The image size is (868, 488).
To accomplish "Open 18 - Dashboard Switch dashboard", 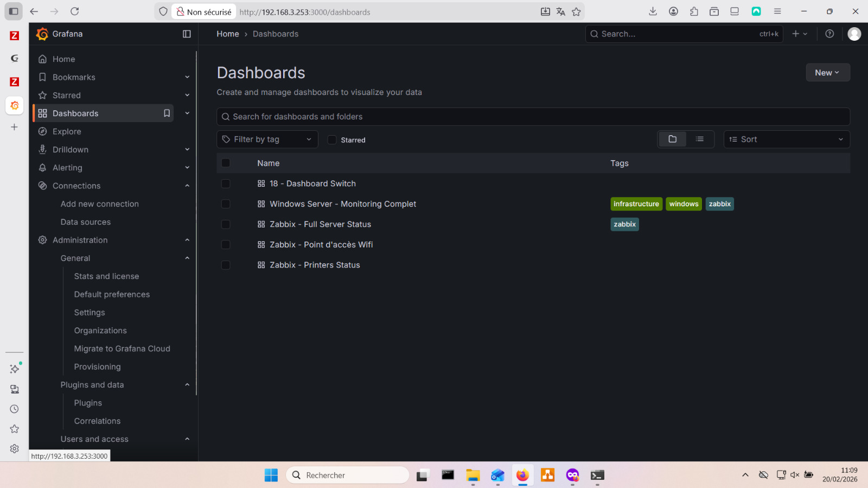I will (x=313, y=183).
